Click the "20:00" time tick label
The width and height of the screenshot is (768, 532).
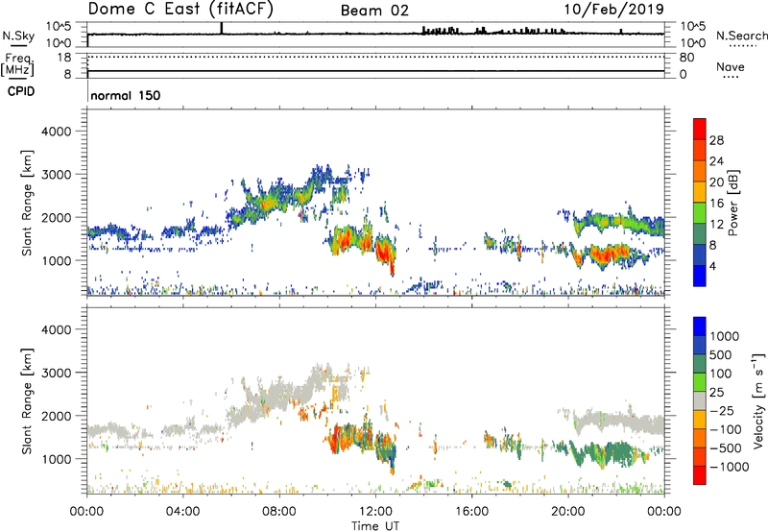pos(567,512)
